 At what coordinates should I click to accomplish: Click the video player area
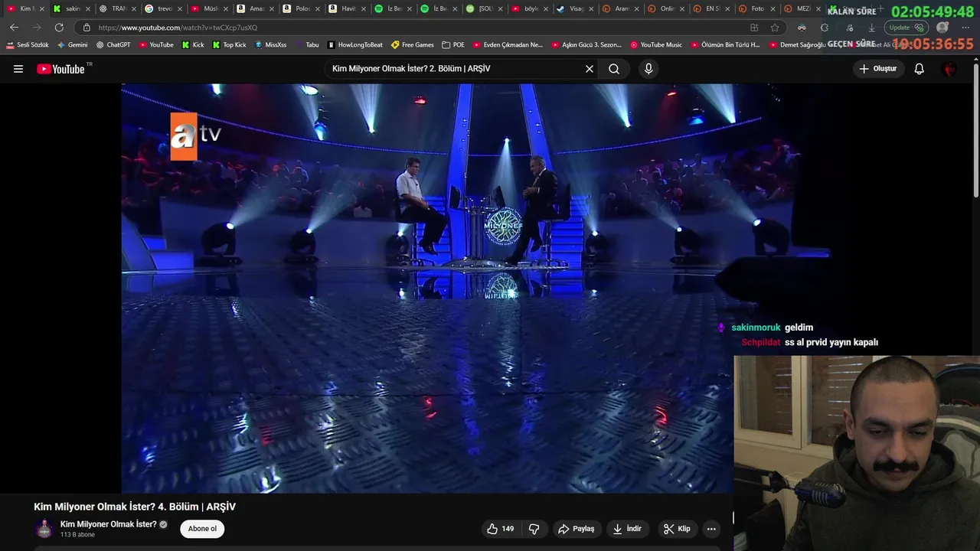[x=427, y=289]
